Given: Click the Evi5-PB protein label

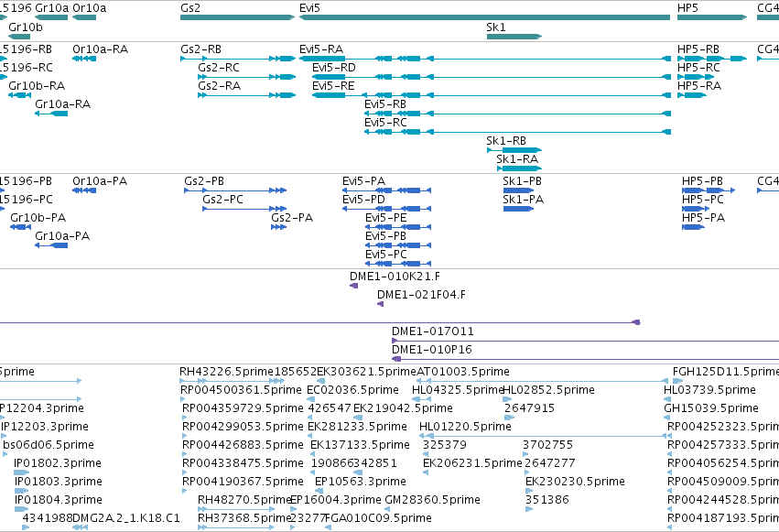Looking at the screenshot, I should [385, 236].
